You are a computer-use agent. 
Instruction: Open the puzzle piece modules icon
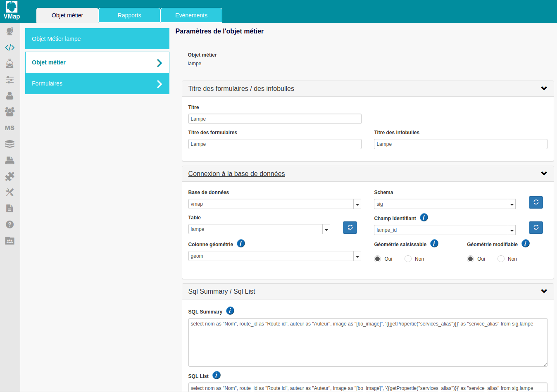pos(10,176)
